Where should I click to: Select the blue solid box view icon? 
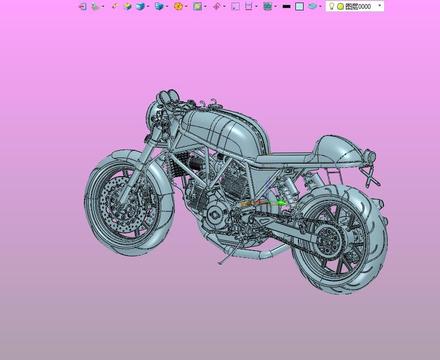[140, 6]
